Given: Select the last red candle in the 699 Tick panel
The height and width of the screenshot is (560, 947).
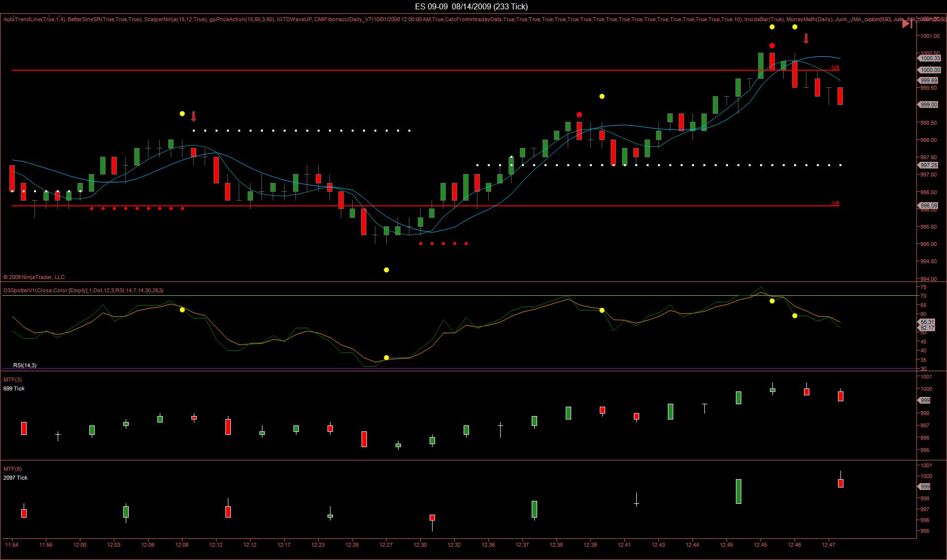Looking at the screenshot, I should (840, 395).
